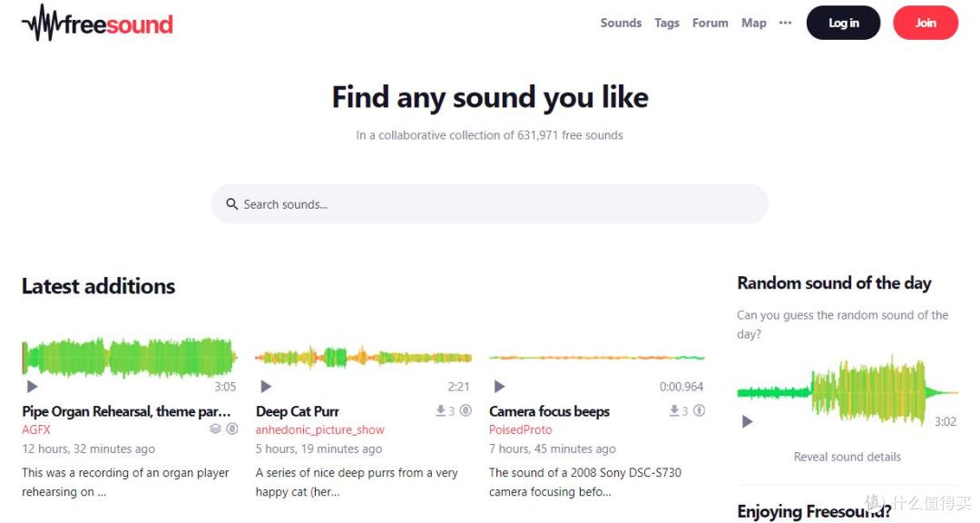Go to the Forum page
Viewport: 980px width, 523px height.
(x=710, y=23)
